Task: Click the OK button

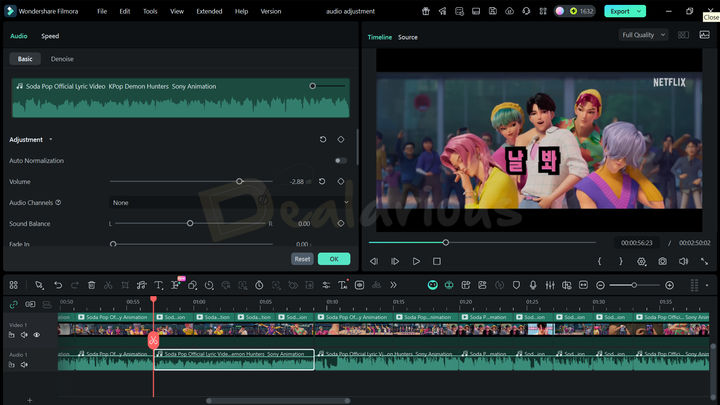Action: (x=334, y=259)
